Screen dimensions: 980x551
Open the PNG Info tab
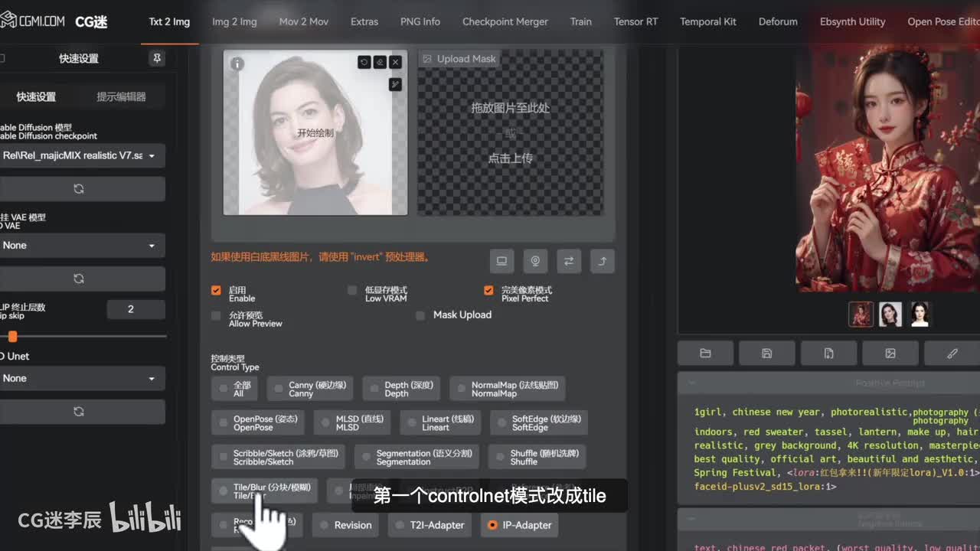tap(420, 21)
